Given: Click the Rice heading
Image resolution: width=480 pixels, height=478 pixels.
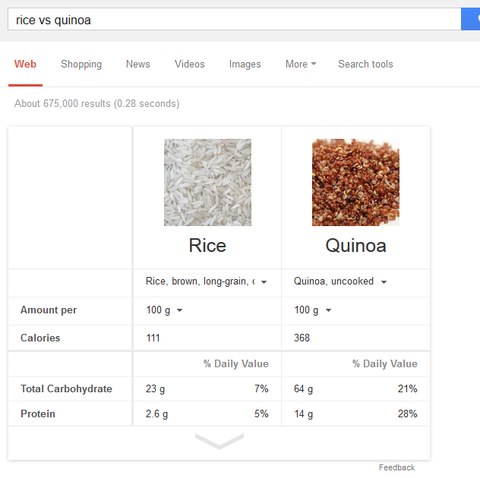Looking at the screenshot, I should point(207,246).
